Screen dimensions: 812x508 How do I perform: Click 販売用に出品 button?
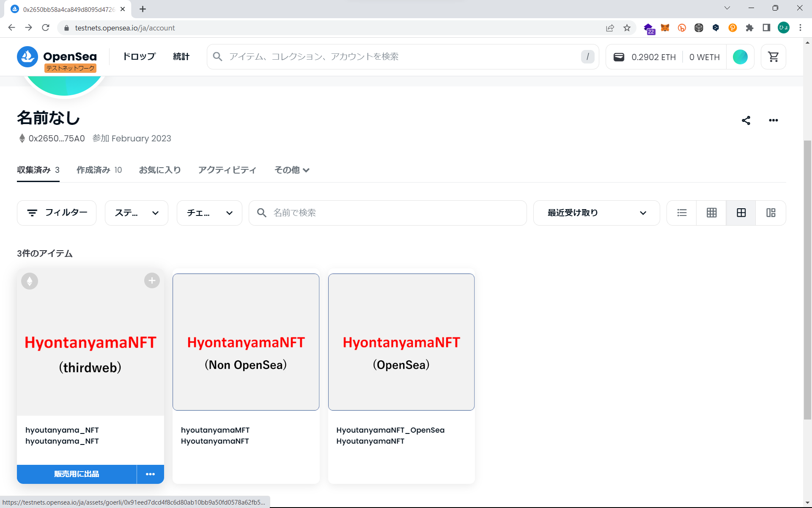coord(77,474)
